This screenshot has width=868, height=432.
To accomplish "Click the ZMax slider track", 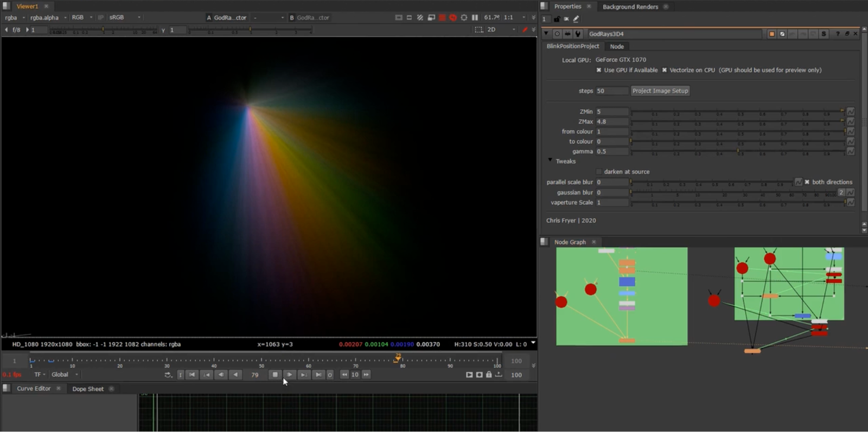I will click(737, 122).
